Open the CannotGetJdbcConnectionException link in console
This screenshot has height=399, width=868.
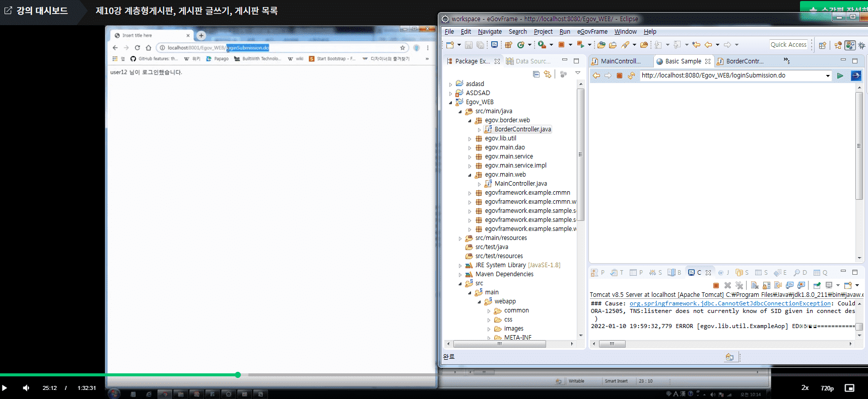point(729,303)
